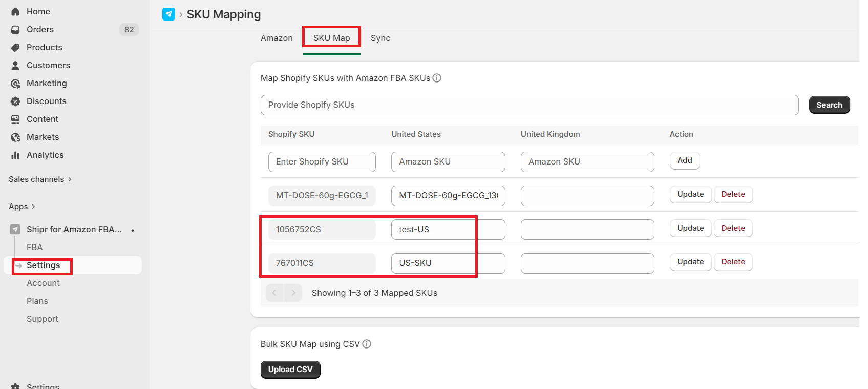The height and width of the screenshot is (389, 868).
Task: Click the Shipr app icon in header
Action: 168,14
